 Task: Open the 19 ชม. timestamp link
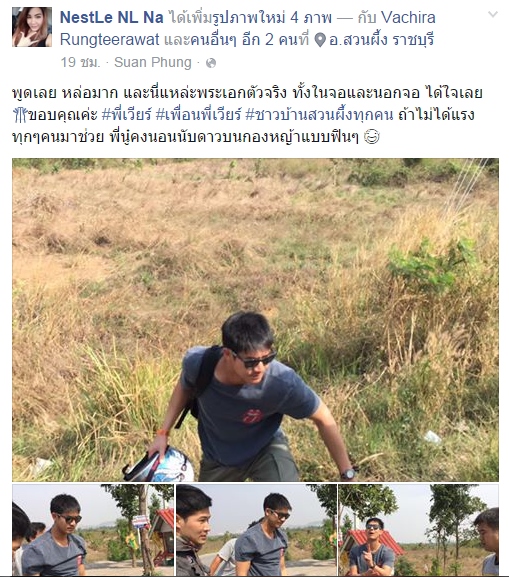pos(80,62)
